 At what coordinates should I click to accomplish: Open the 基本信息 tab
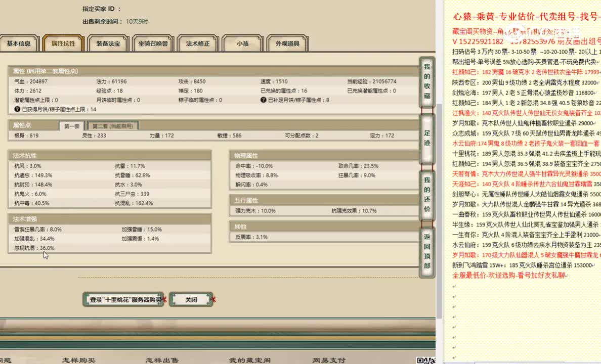click(19, 43)
